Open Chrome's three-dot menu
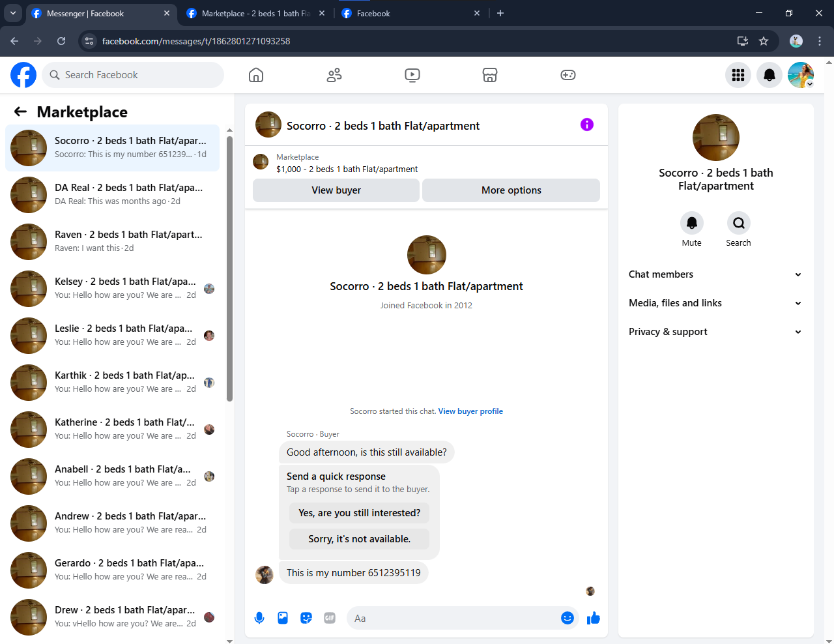Screen dimensions: 834x644 820,41
